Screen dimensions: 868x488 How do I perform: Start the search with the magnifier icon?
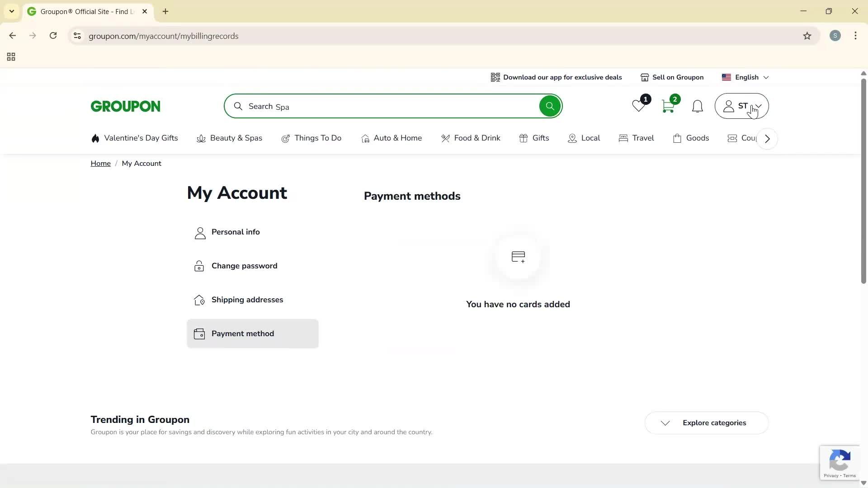pyautogui.click(x=550, y=106)
